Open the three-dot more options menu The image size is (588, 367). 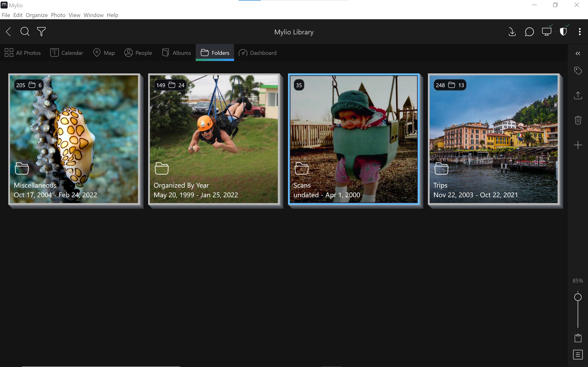coord(580,32)
